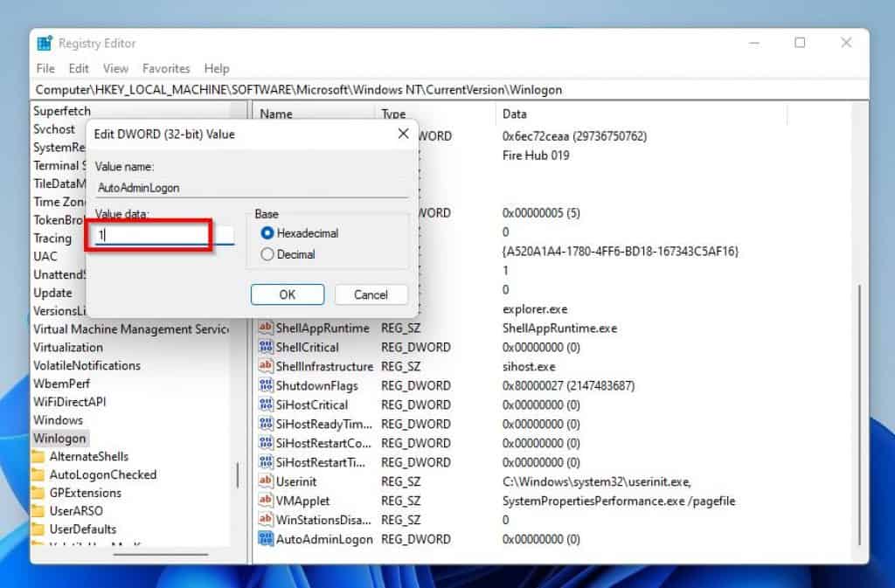Open the File menu

[x=45, y=68]
